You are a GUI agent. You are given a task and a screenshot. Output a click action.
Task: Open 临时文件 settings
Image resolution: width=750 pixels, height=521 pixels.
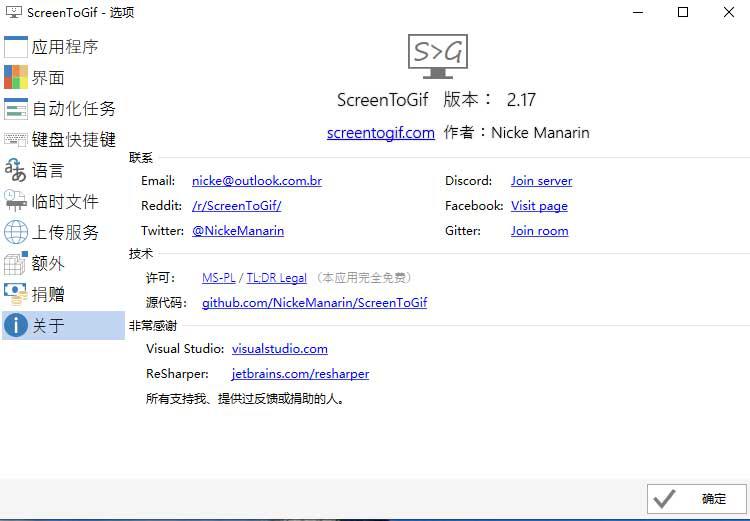click(63, 201)
